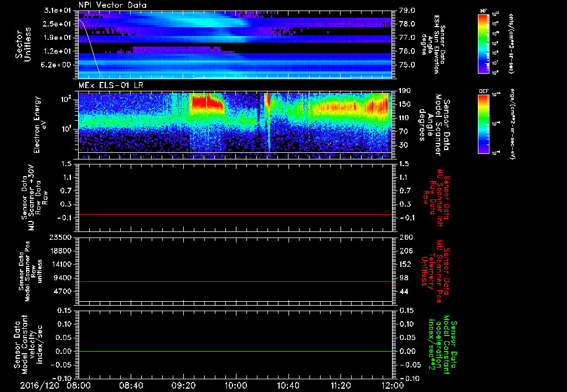Click the 10:40 time axis label

288,385
